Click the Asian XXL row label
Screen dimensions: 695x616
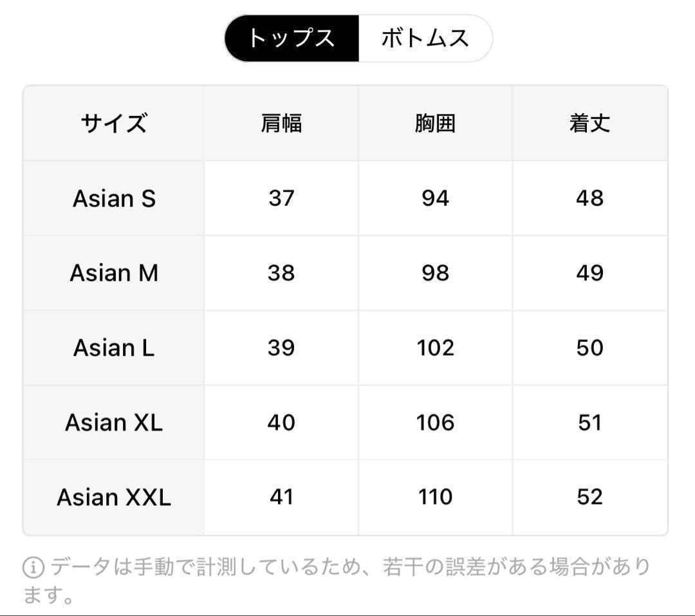pos(114,497)
